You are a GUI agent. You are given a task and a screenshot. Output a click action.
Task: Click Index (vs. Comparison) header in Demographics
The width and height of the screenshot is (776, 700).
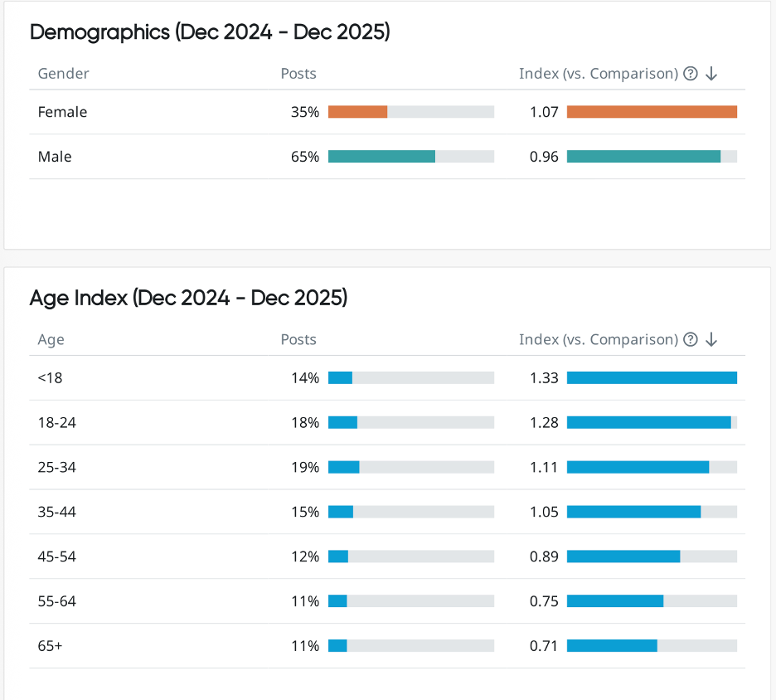pos(598,74)
